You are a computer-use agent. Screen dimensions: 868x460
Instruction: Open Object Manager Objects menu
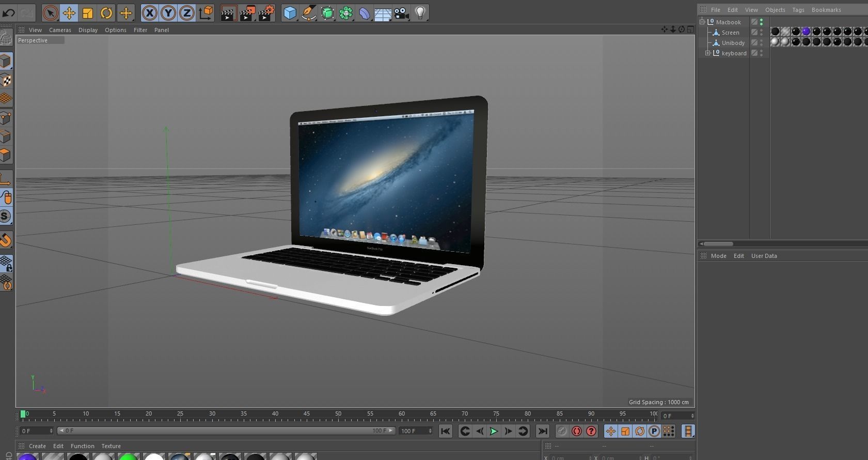pos(775,10)
